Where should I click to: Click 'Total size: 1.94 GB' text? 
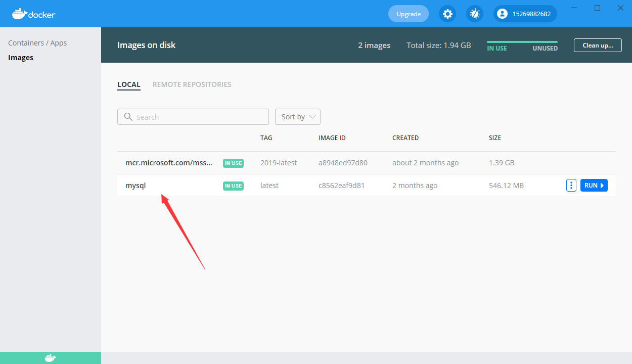439,45
